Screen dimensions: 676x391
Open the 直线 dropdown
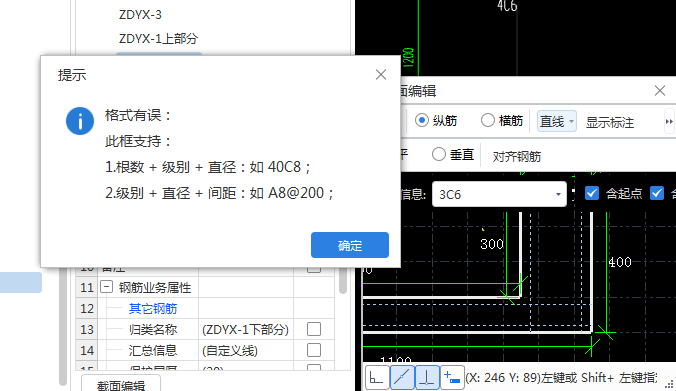(x=557, y=121)
